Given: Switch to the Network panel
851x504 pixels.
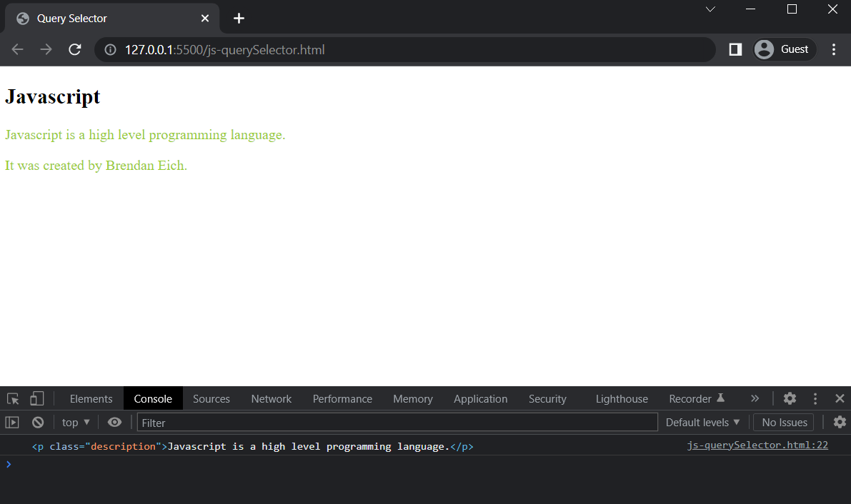Looking at the screenshot, I should (272, 399).
